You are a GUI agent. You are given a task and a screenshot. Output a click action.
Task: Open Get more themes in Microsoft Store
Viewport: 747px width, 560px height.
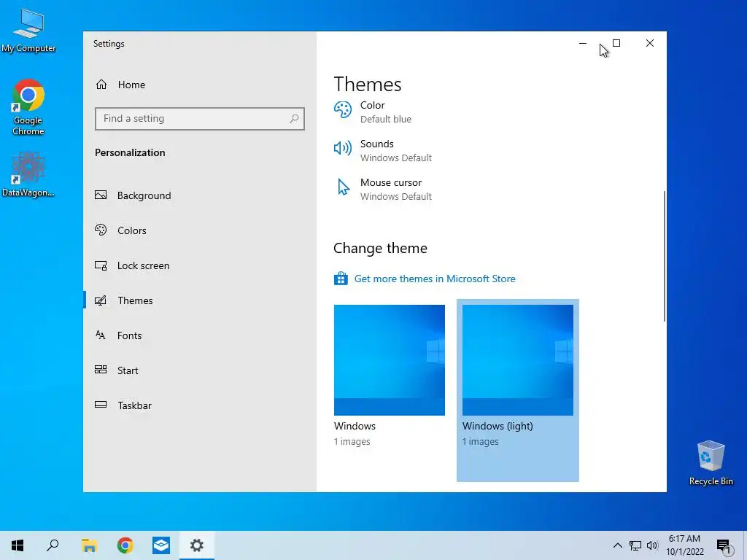coord(435,279)
